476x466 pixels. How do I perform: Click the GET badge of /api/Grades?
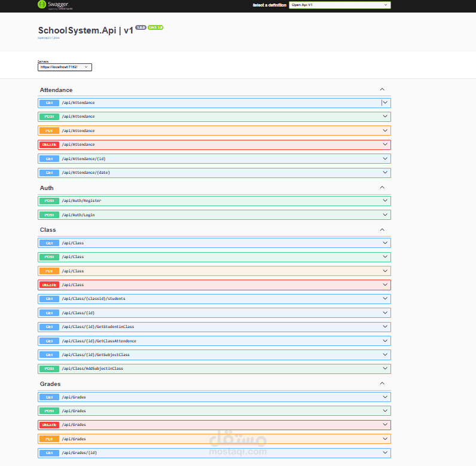[x=49, y=397]
